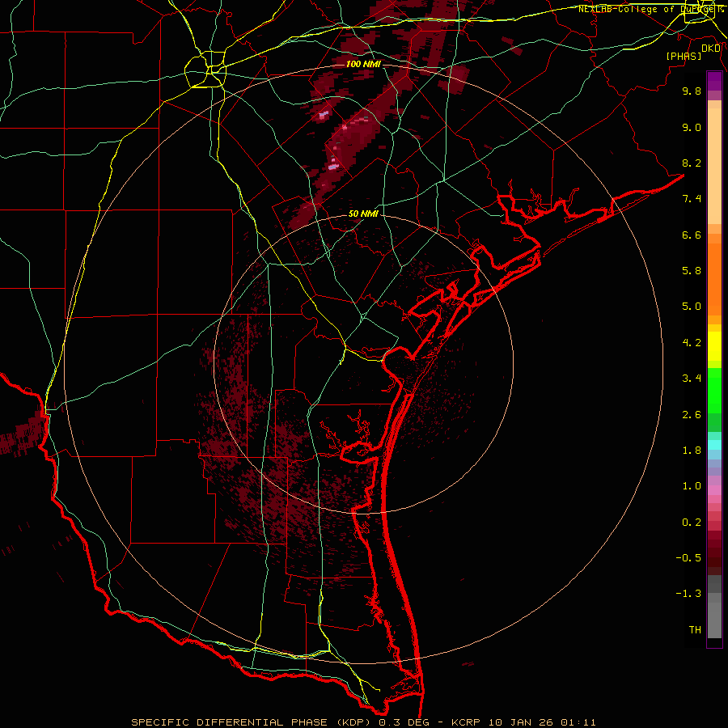
Task: Click the 50 NMI range ring label
Action: (x=363, y=214)
